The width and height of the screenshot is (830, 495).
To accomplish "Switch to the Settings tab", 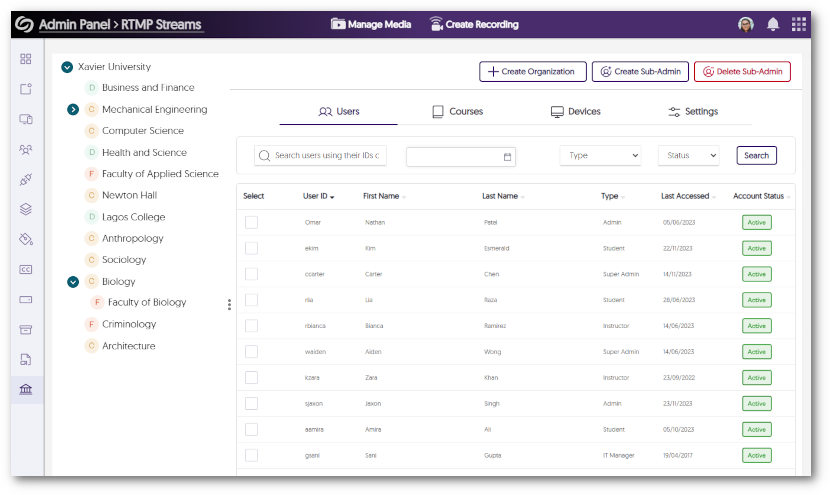I will click(x=693, y=112).
